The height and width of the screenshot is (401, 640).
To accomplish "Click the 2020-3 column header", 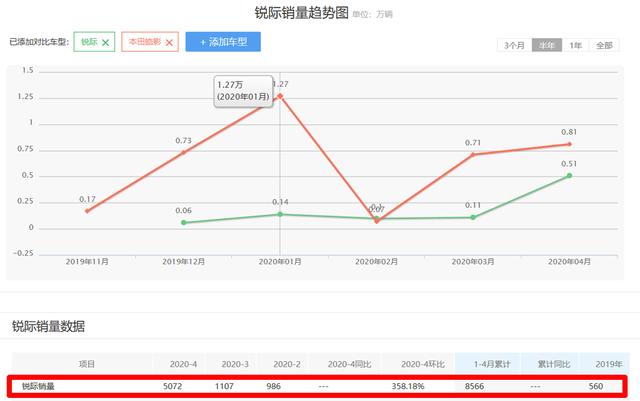I will point(235,364).
